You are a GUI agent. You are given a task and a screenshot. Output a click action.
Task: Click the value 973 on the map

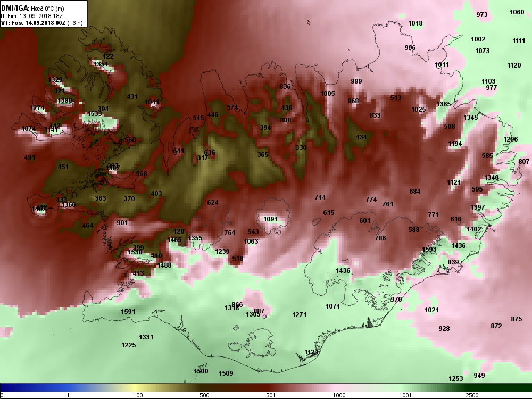pos(482,14)
